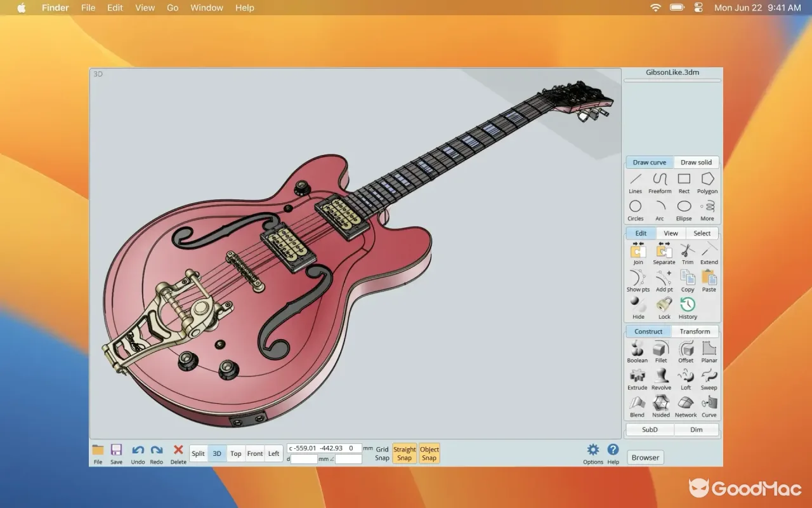Viewport: 812px width, 508px height.
Task: Open the File menu icon
Action: point(98,454)
